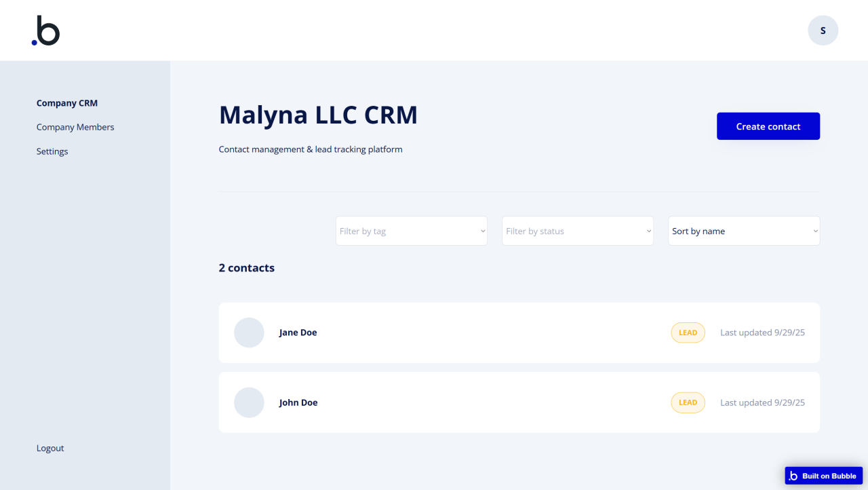Click Jane Doe's last updated date
This screenshot has width=868, height=490.
click(x=762, y=333)
